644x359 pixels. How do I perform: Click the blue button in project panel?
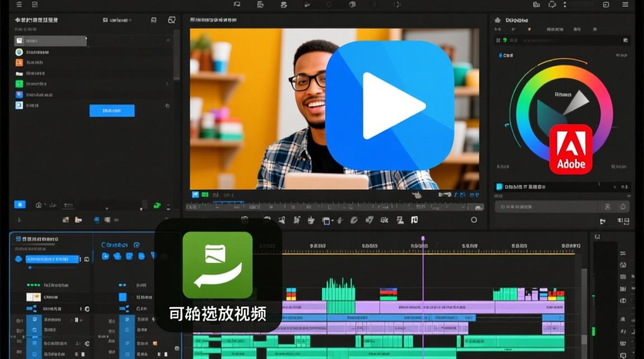pyautogui.click(x=112, y=111)
